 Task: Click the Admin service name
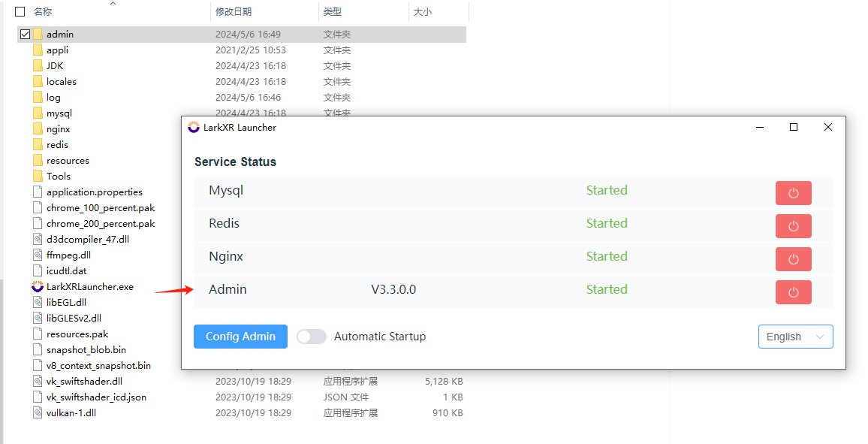tap(228, 289)
